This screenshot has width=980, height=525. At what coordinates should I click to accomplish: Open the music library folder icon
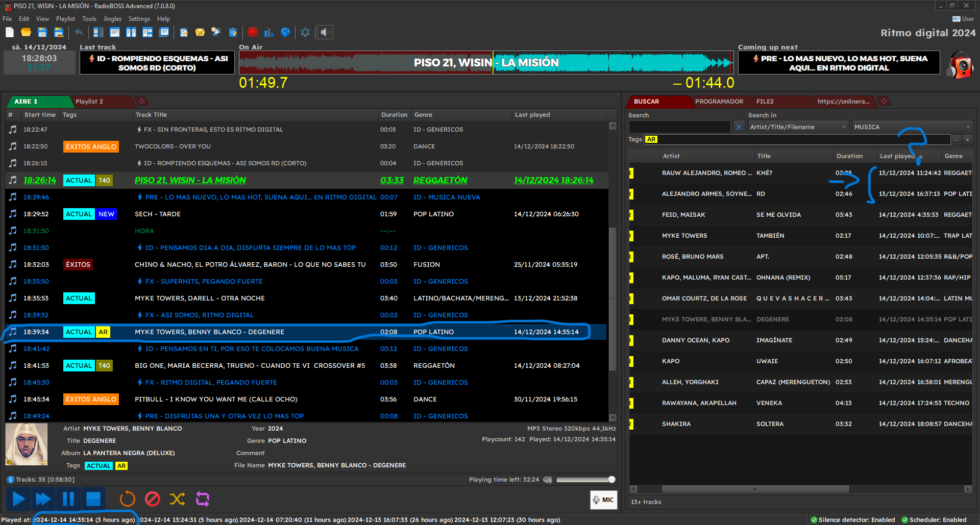pyautogui.click(x=200, y=32)
